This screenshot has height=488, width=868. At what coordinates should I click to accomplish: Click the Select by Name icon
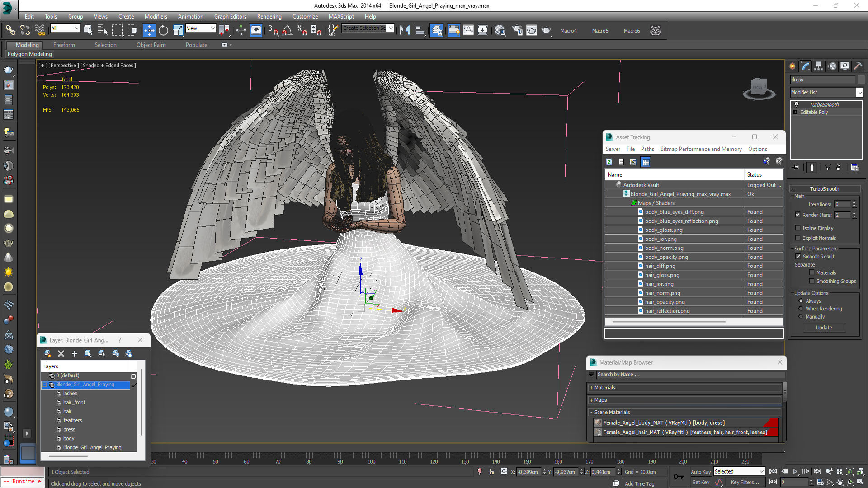tap(103, 31)
